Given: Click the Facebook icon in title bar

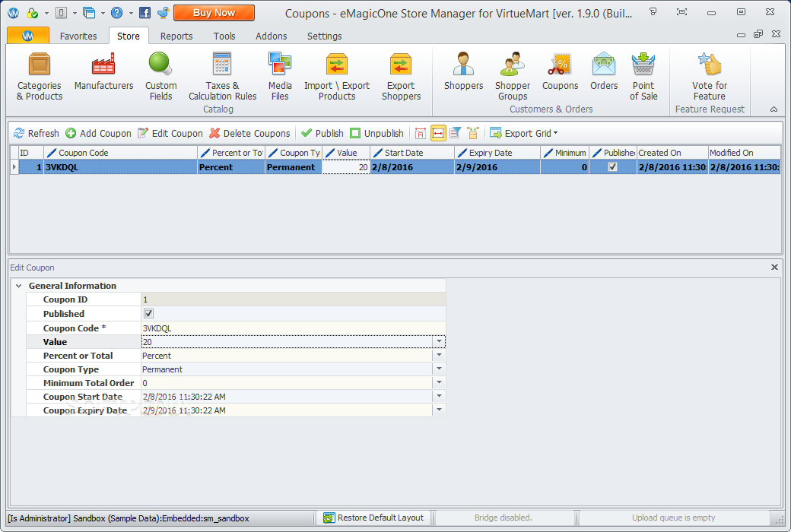Looking at the screenshot, I should point(145,13).
